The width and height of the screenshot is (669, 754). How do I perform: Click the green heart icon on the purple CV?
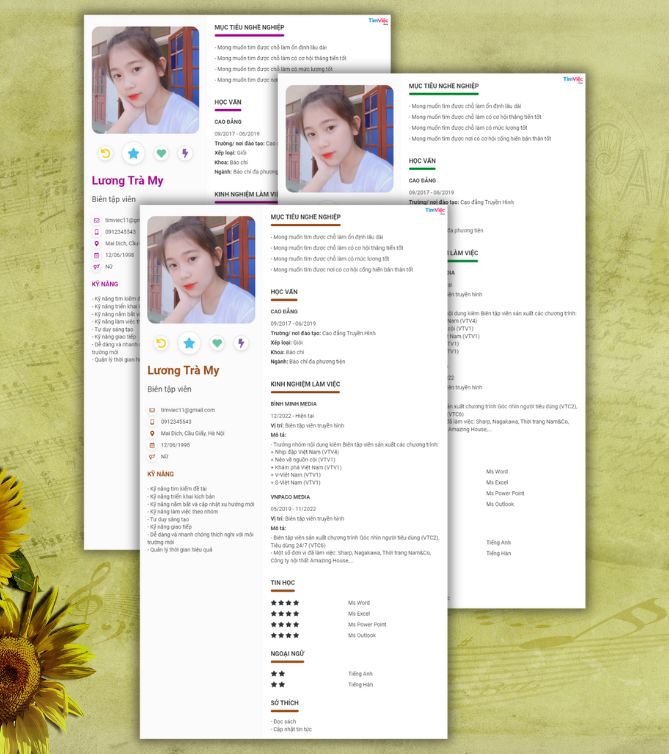pos(161,153)
